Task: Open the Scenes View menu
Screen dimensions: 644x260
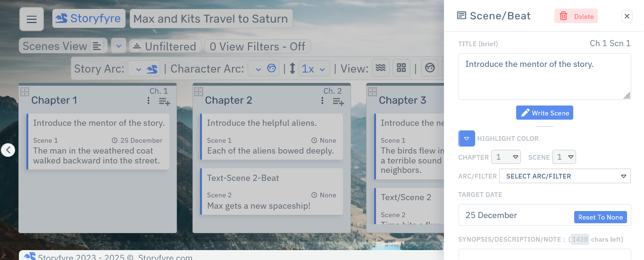Action: [63, 46]
